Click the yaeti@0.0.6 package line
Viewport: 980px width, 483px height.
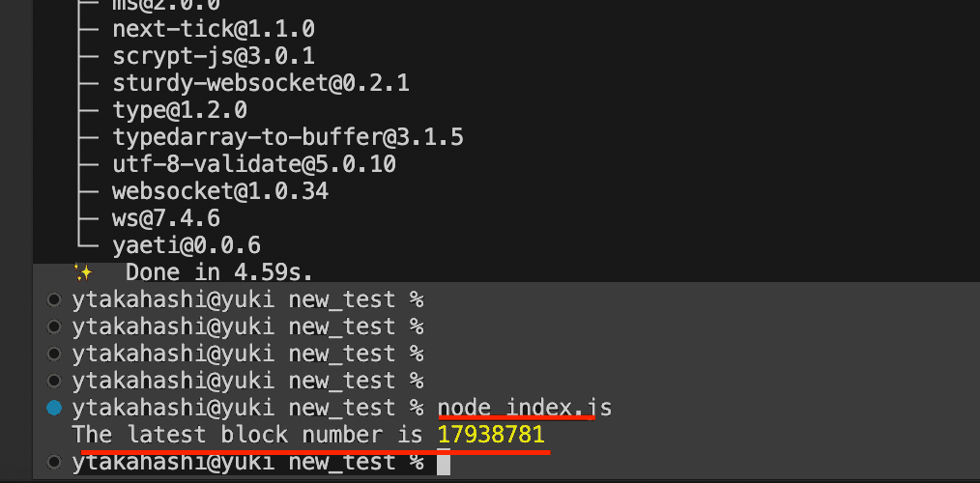pos(187,245)
